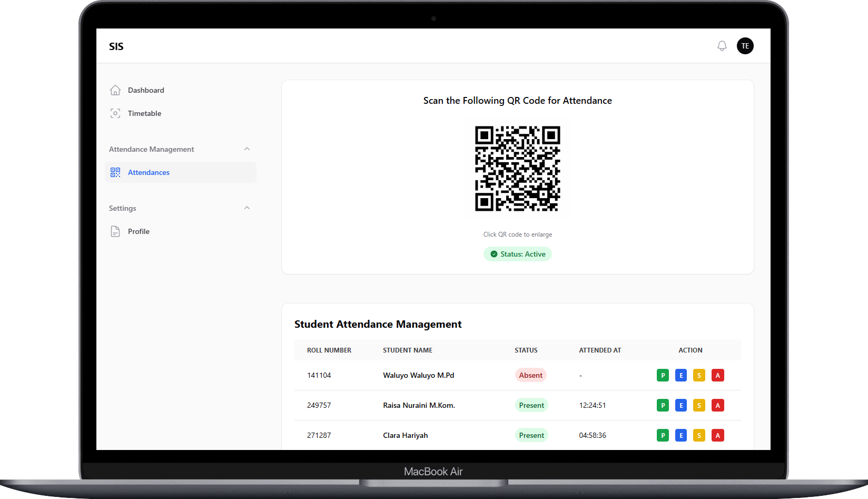Mark Waluyo Waluyo M.Pd as Present (P)
This screenshot has height=499, width=868.
tap(663, 375)
